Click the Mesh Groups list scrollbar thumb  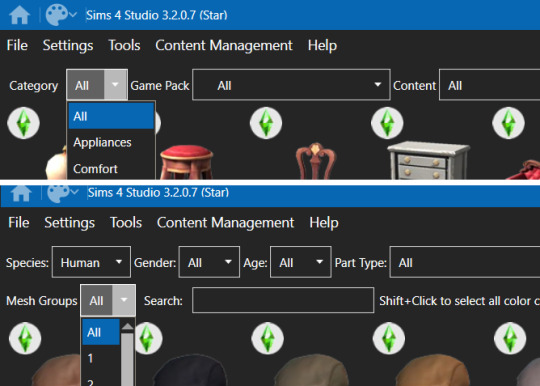(x=127, y=359)
